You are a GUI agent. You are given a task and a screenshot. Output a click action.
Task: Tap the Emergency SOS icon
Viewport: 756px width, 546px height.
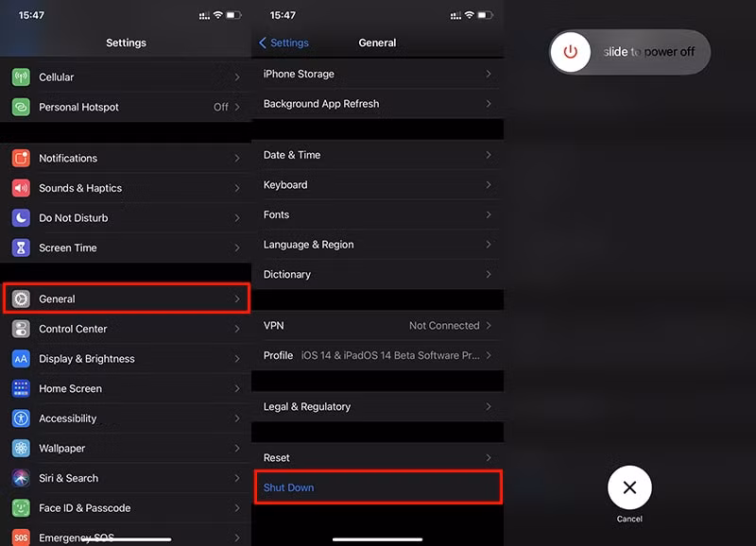[x=21, y=537]
